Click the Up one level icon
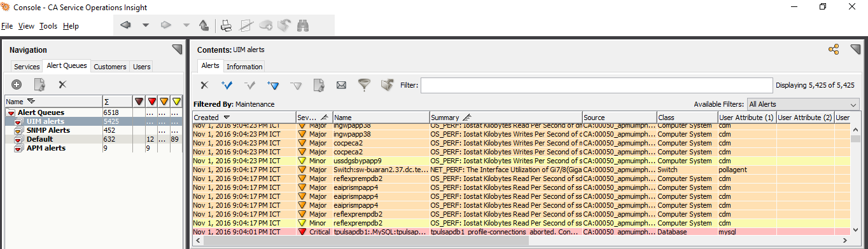Viewport: 868px width, 249px height. pyautogui.click(x=204, y=25)
